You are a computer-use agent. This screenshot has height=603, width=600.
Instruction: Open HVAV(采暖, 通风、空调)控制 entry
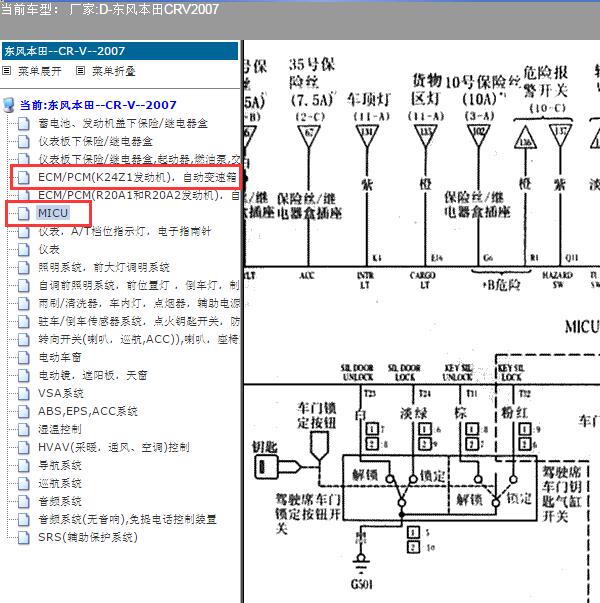(114, 448)
